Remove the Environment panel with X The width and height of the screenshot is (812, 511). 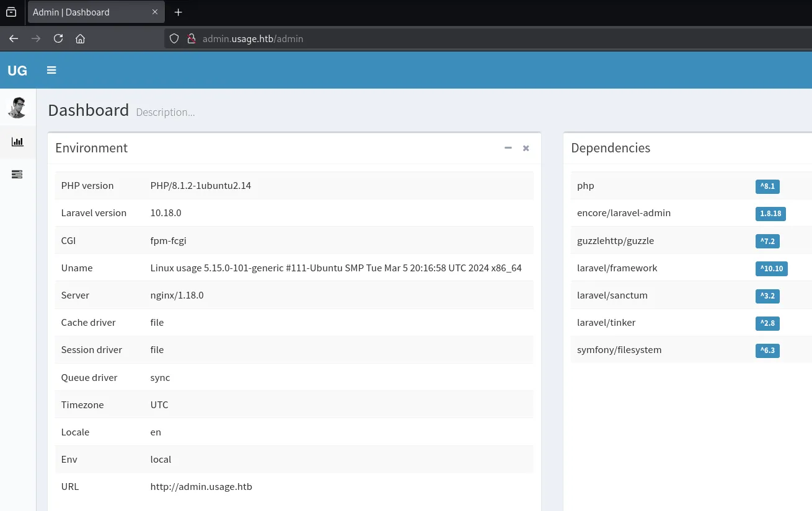coord(526,148)
